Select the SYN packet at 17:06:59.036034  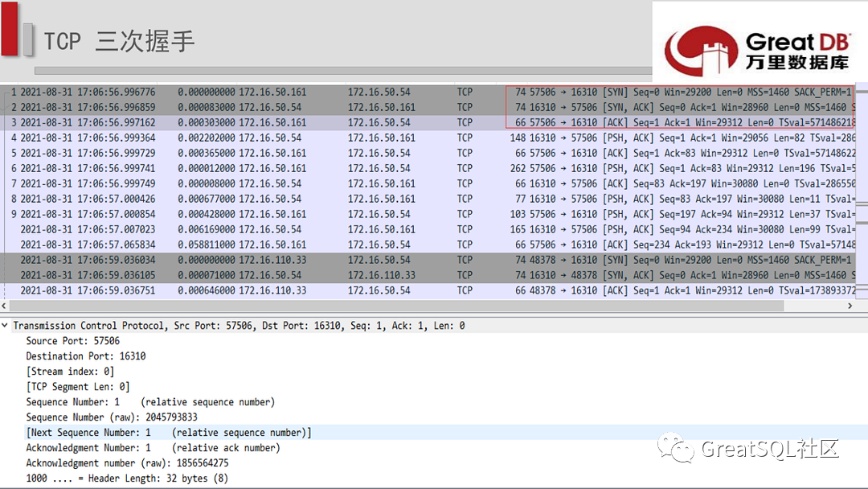pos(428,260)
